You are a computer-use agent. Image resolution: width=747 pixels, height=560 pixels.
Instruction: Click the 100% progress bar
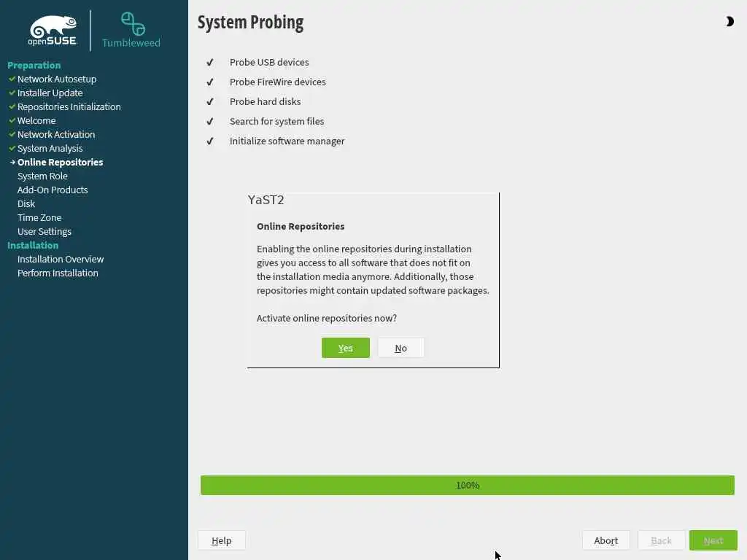tap(468, 485)
